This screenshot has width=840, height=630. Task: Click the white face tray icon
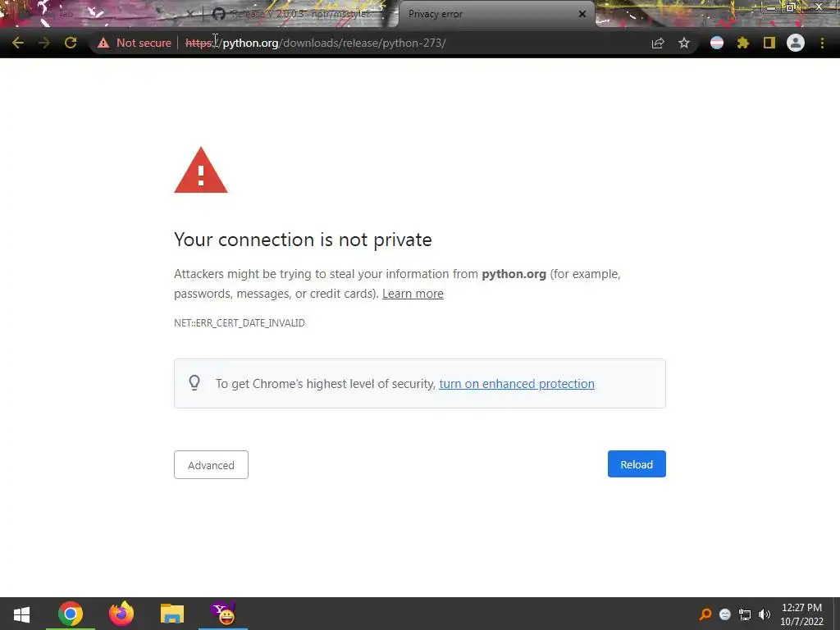(725, 614)
